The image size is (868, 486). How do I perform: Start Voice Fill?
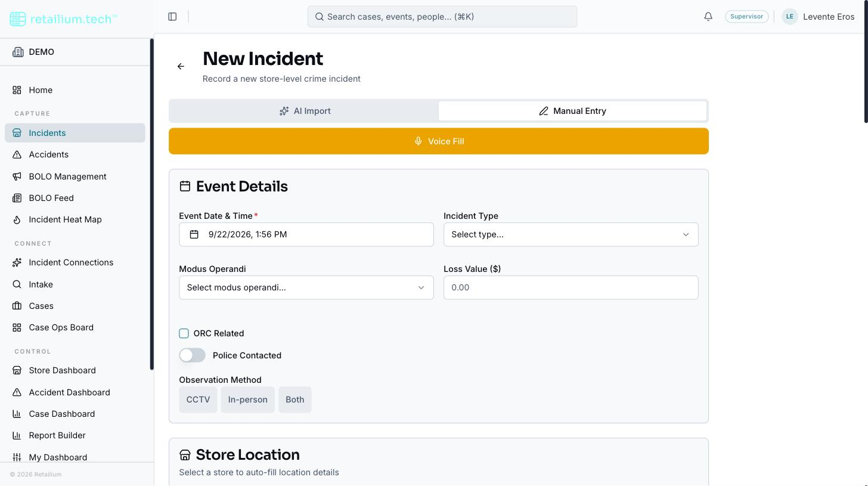[439, 141]
